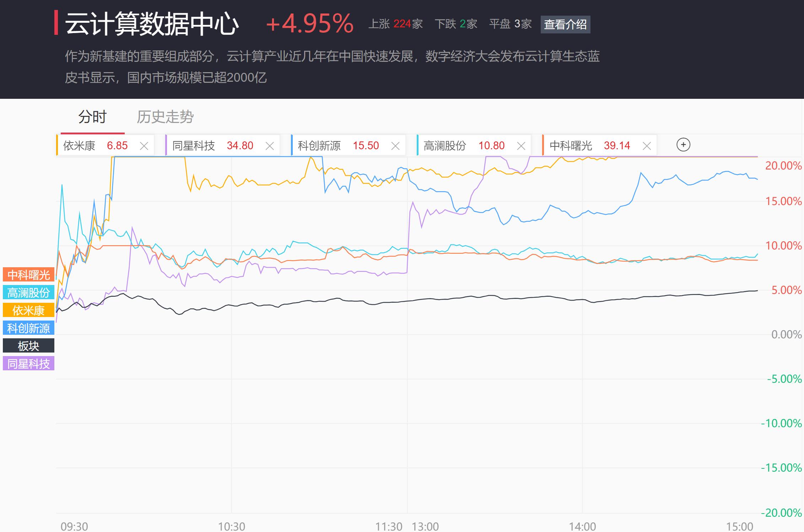Image resolution: width=804 pixels, height=532 pixels.
Task: Click the 20.00% axis label
Action: pyautogui.click(x=783, y=166)
